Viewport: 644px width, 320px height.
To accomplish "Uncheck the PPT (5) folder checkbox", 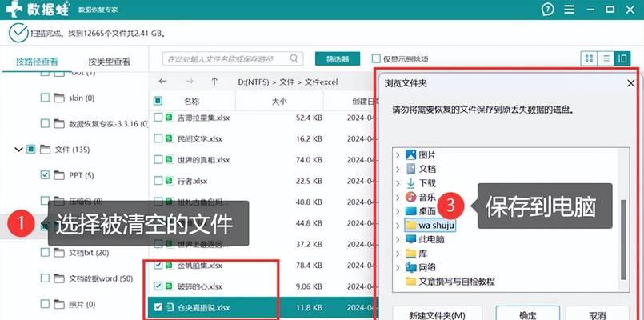I will [45, 175].
